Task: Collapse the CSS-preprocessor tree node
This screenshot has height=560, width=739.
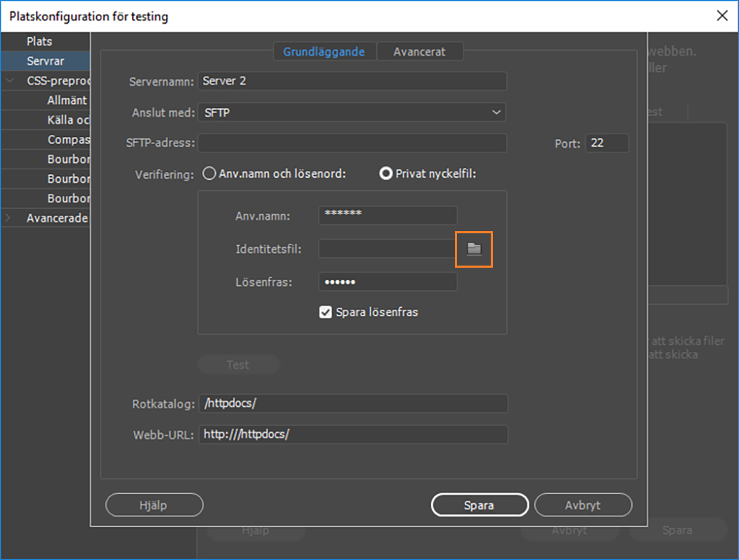Action: (10, 81)
